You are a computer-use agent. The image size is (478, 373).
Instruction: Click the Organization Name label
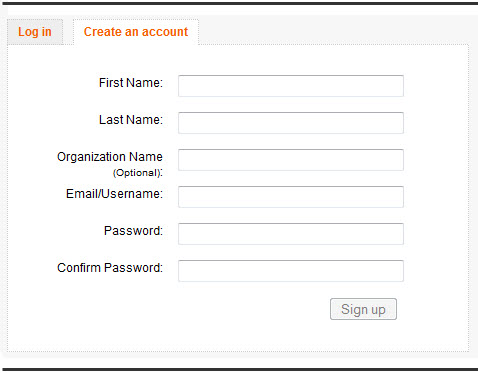pos(110,157)
